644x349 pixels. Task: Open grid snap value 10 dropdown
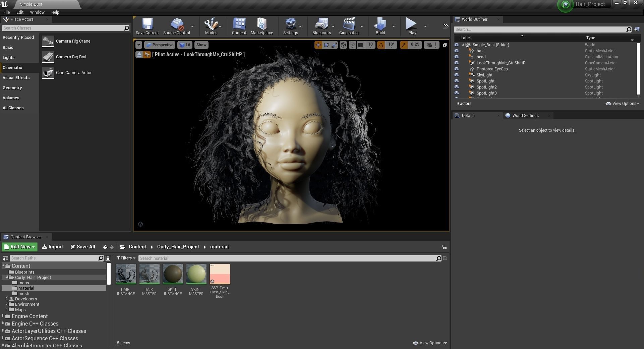click(370, 45)
